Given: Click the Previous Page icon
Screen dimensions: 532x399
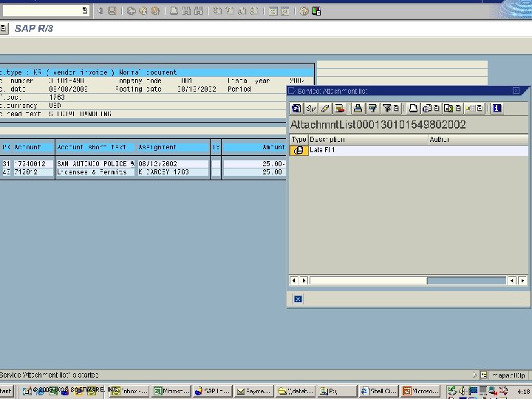Looking at the screenshot, I should click(230, 11).
